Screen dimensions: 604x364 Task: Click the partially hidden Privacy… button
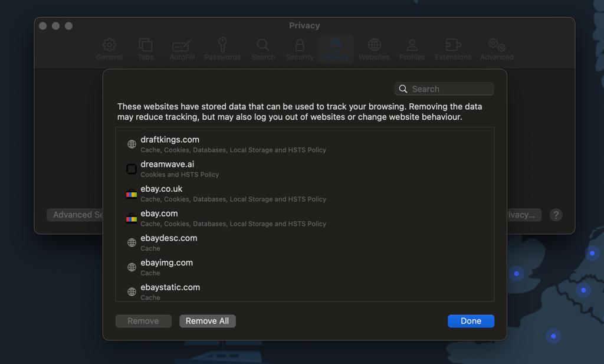click(x=524, y=215)
